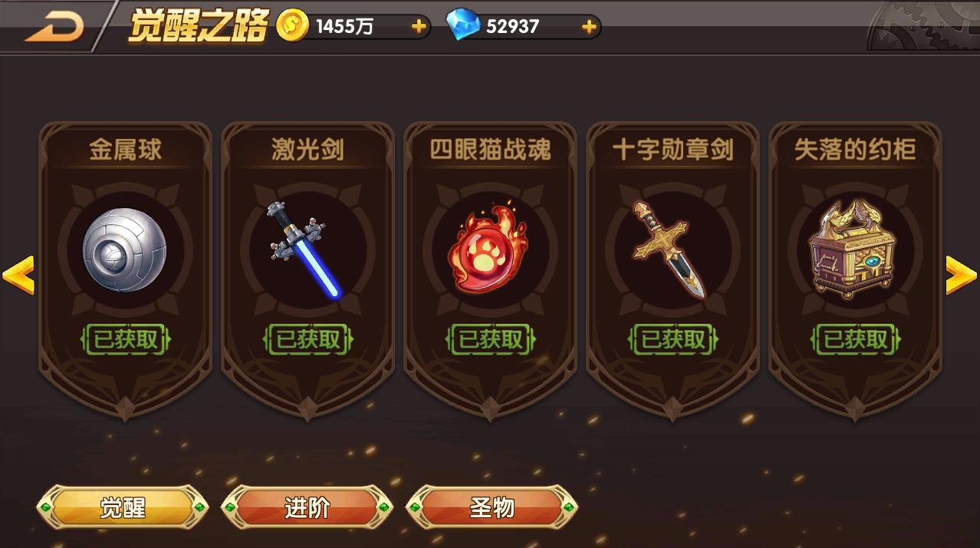
Task: Go to next items with right arrow
Action: click(x=961, y=275)
